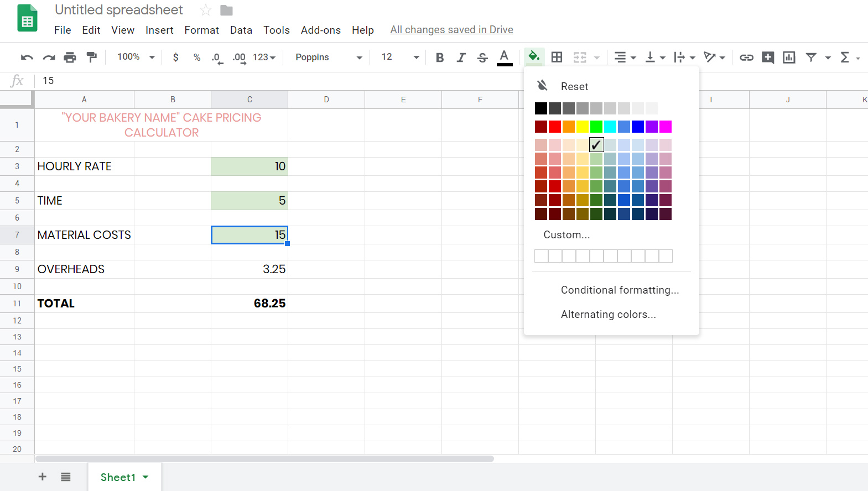
Task: Click the horizontal scrollbar
Action: [264, 459]
